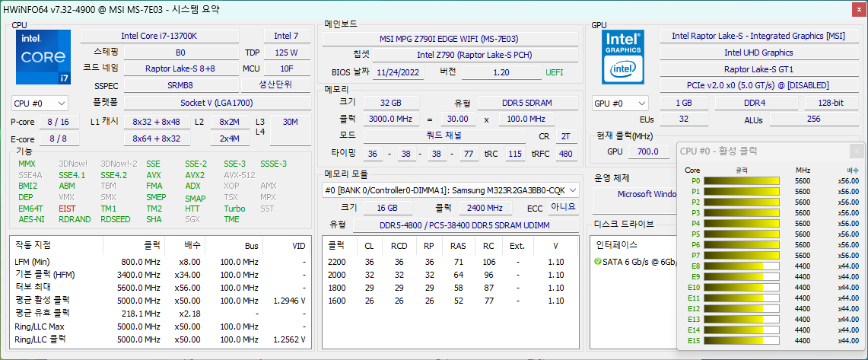Click the Intel Core i7-13700K name field
Viewport: 868px width, 360px height.
pyautogui.click(x=160, y=36)
